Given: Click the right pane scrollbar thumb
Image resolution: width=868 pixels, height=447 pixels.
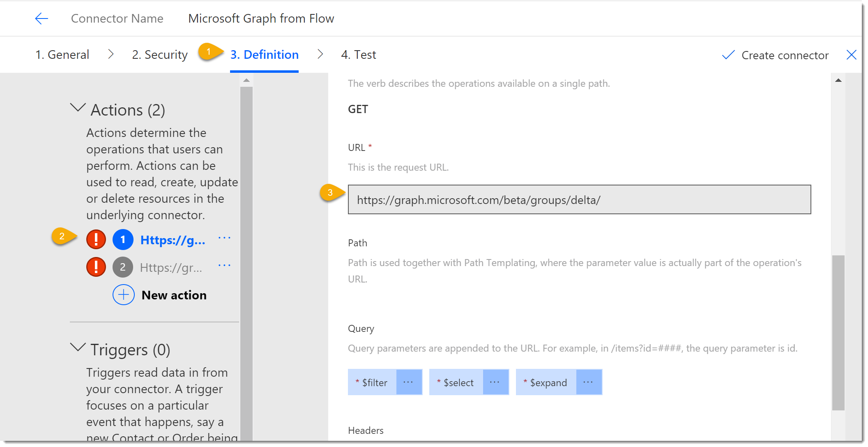Looking at the screenshot, I should click(x=838, y=333).
